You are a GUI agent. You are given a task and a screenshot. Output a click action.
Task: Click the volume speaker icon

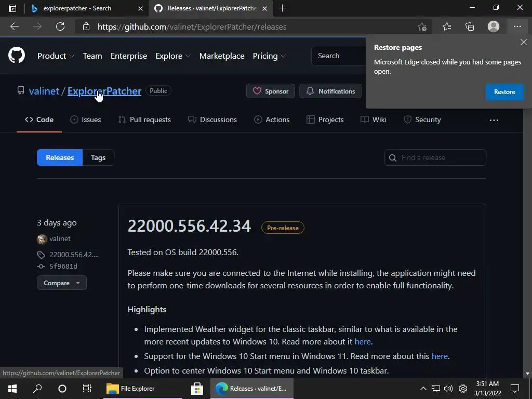click(x=448, y=389)
